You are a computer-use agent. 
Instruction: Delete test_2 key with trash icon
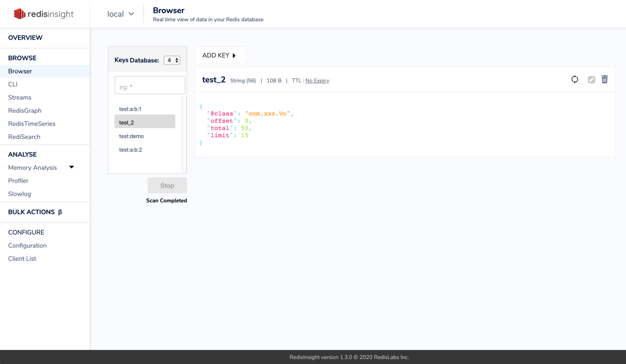point(604,80)
